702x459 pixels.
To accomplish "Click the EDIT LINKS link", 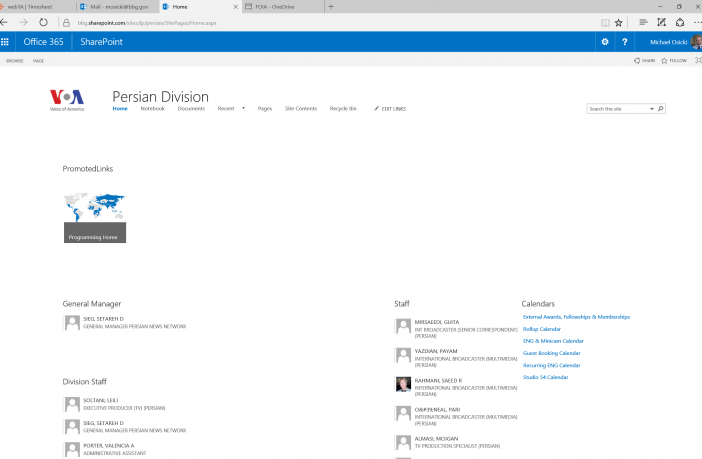I will click(x=394, y=109).
